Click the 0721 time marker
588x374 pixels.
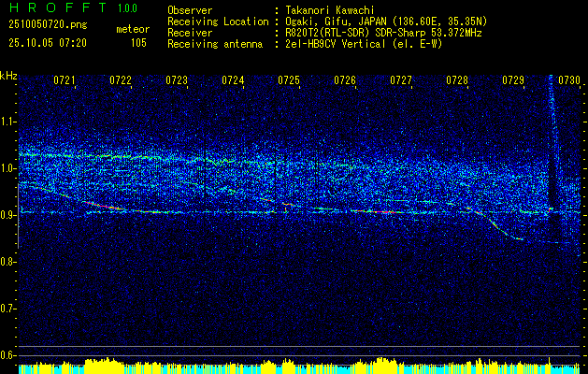coord(65,80)
